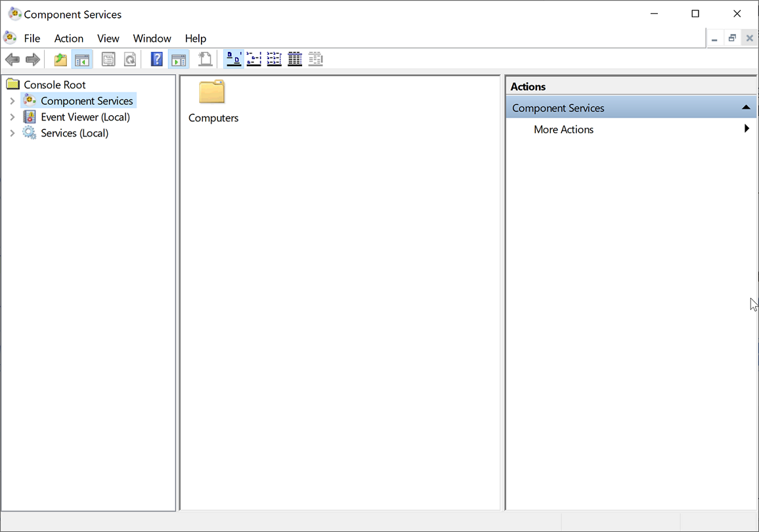The width and height of the screenshot is (759, 532).
Task: Click the navigate Back arrow icon
Action: coord(12,59)
